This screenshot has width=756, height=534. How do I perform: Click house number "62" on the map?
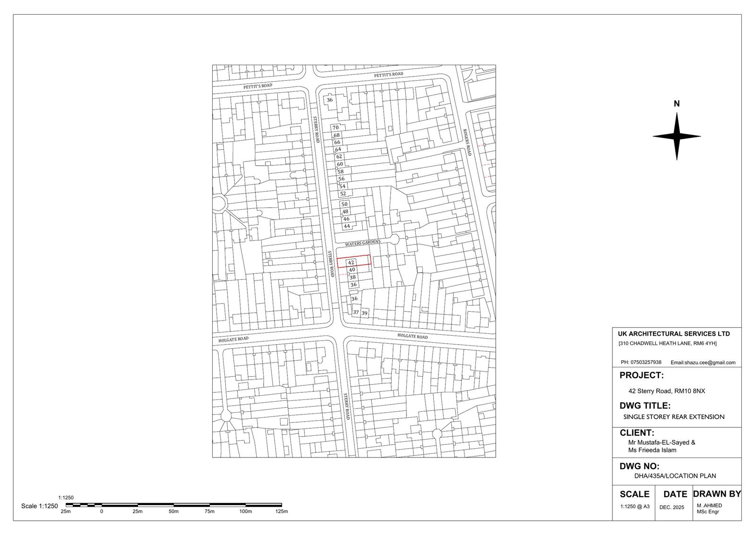pos(339,157)
